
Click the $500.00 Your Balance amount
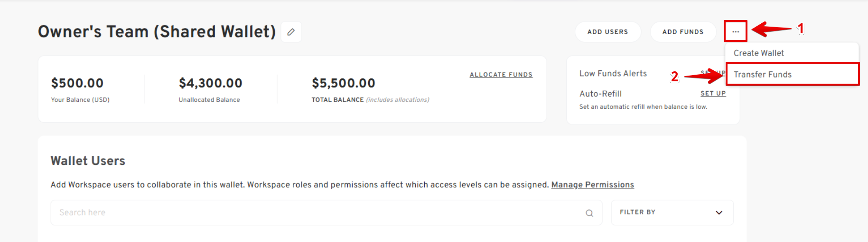pos(77,83)
